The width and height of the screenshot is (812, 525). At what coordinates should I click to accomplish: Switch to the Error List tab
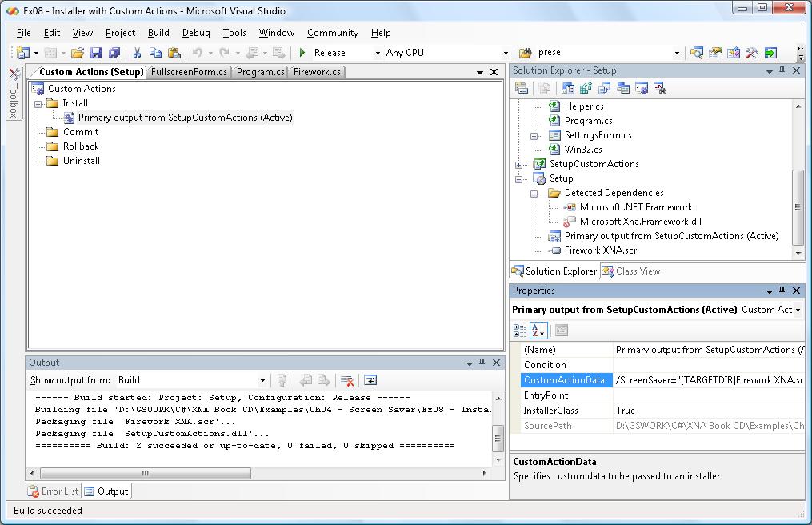[54, 491]
